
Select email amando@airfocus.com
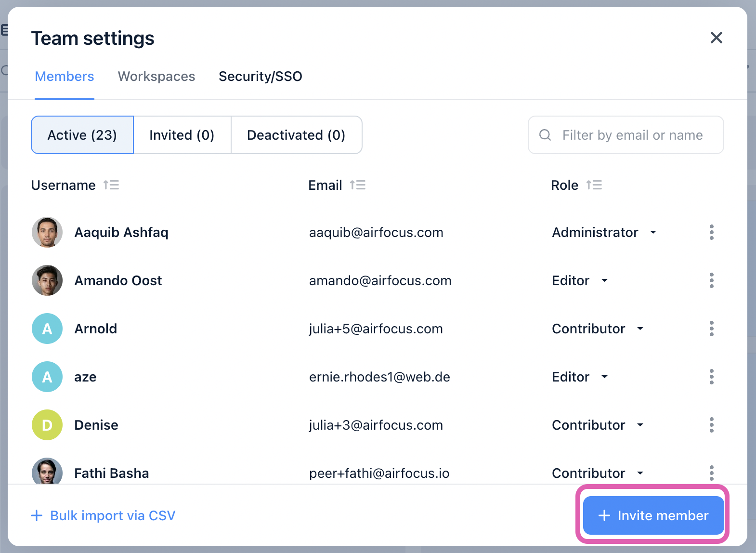click(x=380, y=280)
